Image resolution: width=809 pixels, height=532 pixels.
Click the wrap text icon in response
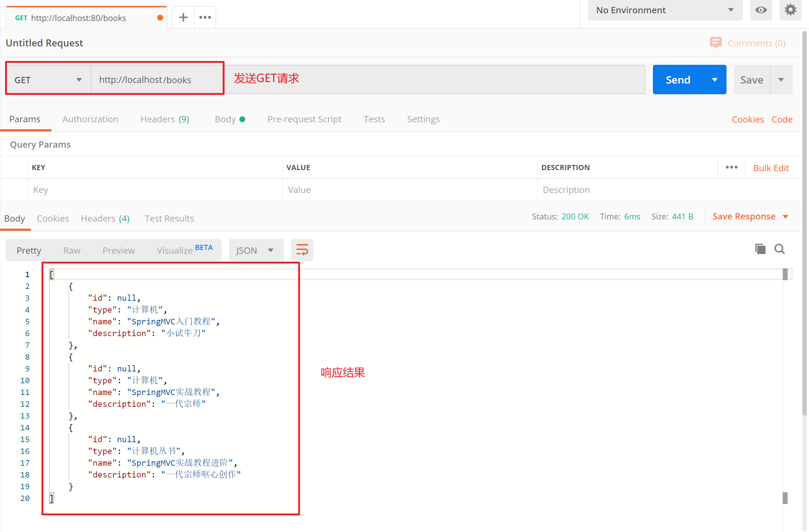(302, 249)
